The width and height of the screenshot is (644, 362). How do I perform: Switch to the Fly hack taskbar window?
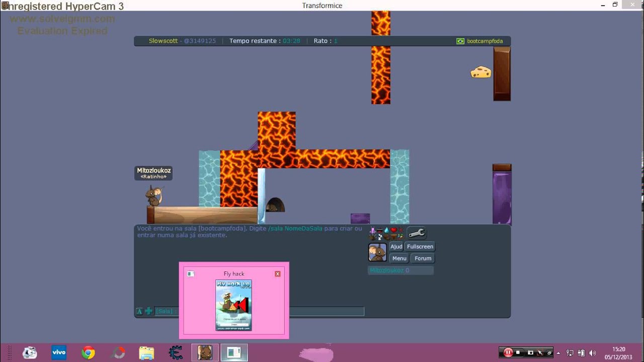coord(234,353)
